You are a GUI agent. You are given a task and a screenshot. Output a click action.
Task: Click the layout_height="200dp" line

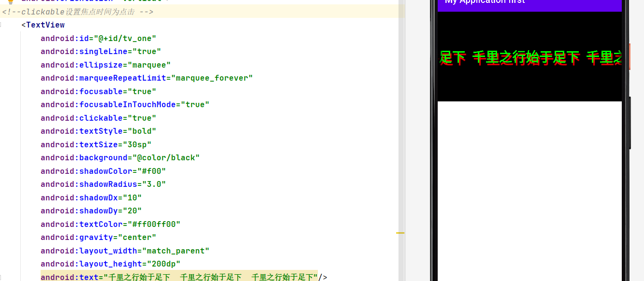111,264
